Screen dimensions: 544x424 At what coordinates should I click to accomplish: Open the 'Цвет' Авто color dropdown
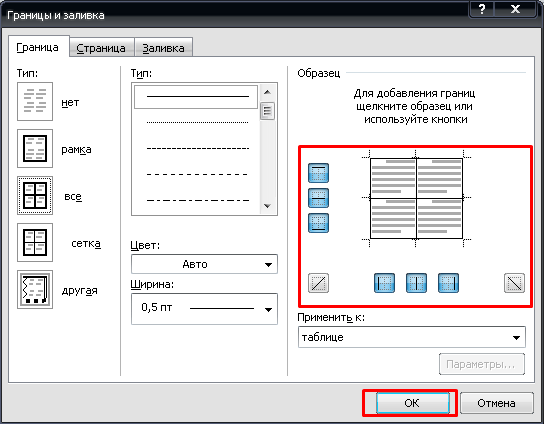click(x=204, y=264)
